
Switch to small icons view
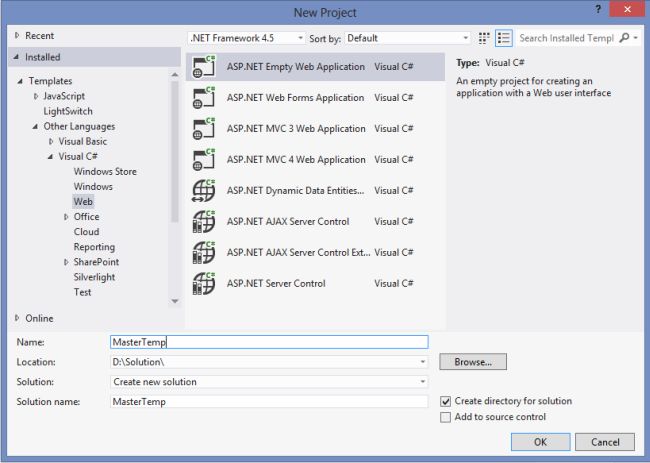[x=484, y=38]
